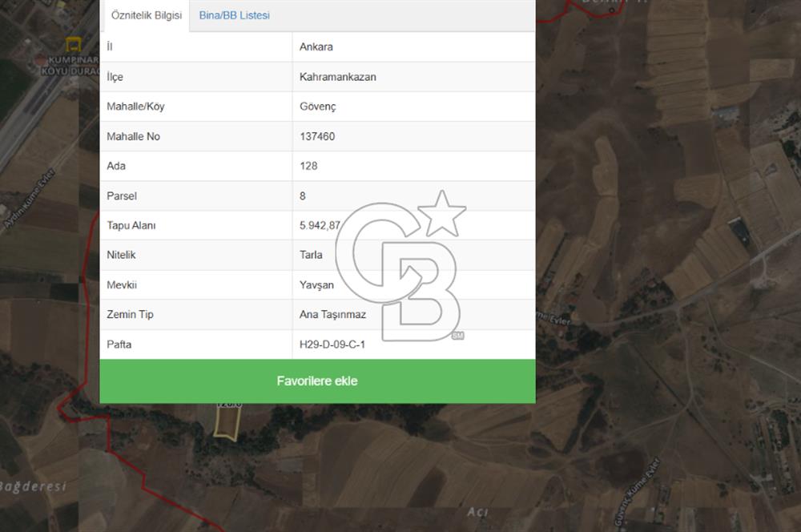
Task: Select the Gövenç neighborhood value
Action: pyautogui.click(x=318, y=107)
